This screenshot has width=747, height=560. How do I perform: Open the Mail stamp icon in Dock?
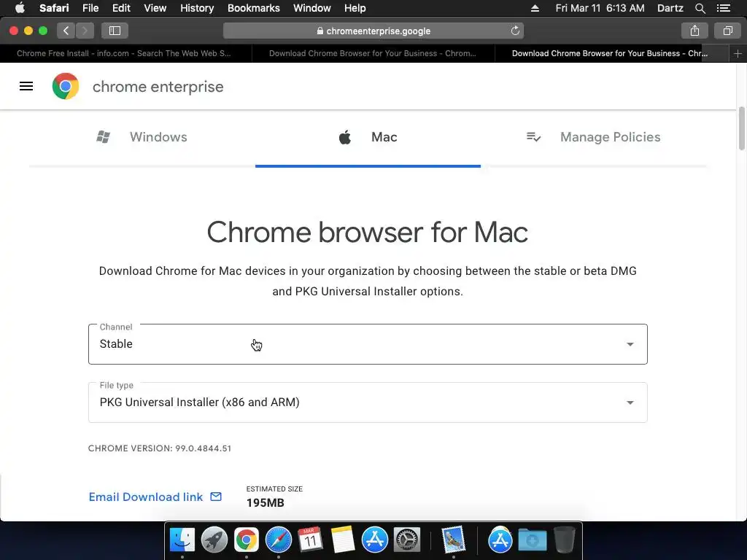point(453,540)
